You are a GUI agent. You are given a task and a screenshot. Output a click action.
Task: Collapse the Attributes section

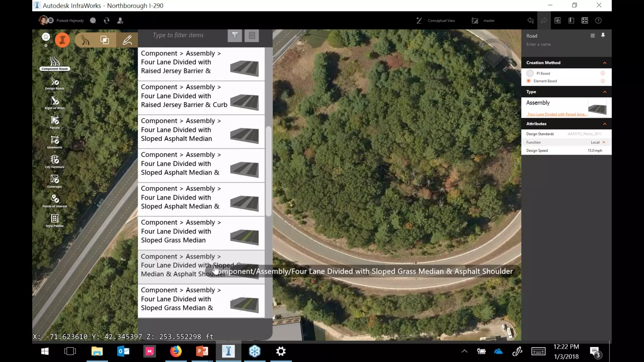point(604,124)
